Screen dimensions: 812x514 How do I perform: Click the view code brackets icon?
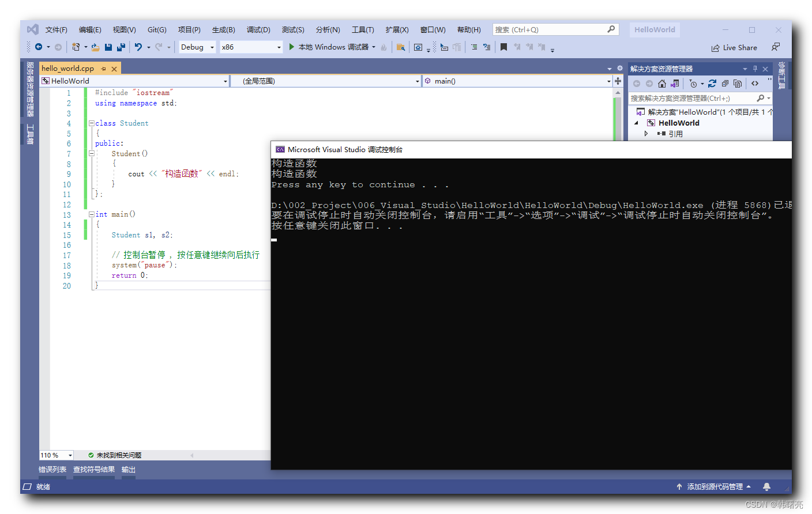755,84
